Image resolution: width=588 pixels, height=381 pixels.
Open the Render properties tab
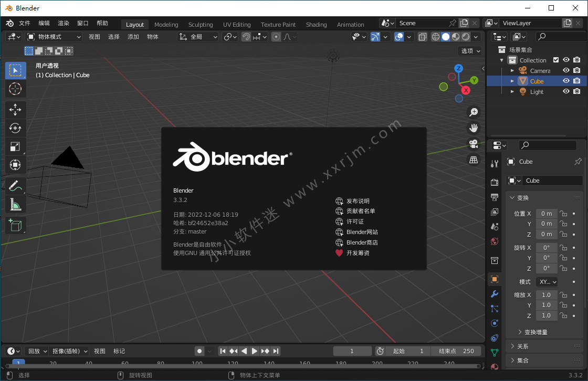[495, 182]
